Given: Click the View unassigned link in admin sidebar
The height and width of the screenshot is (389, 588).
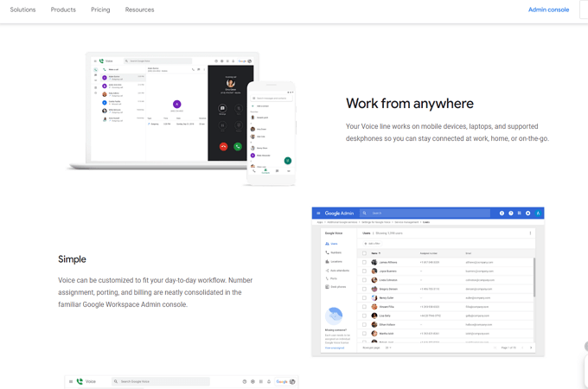Looking at the screenshot, I should click(x=335, y=348).
